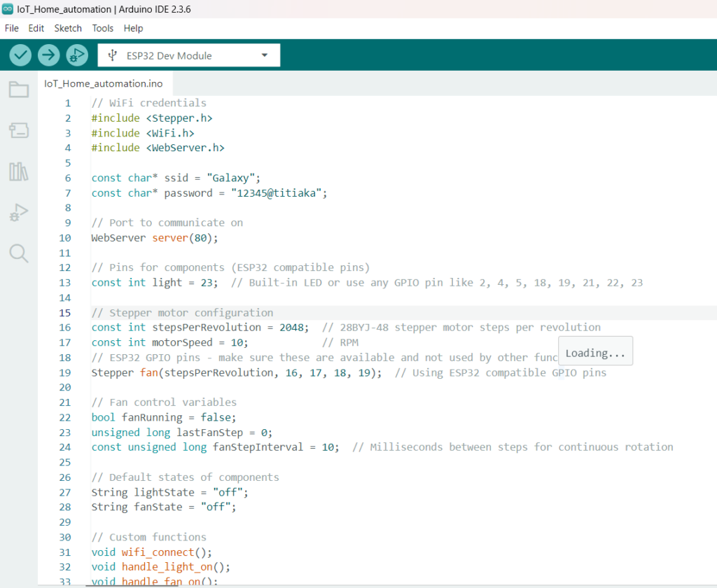717x588 pixels.
Task: Click the Loading notification box
Action: pyautogui.click(x=595, y=351)
